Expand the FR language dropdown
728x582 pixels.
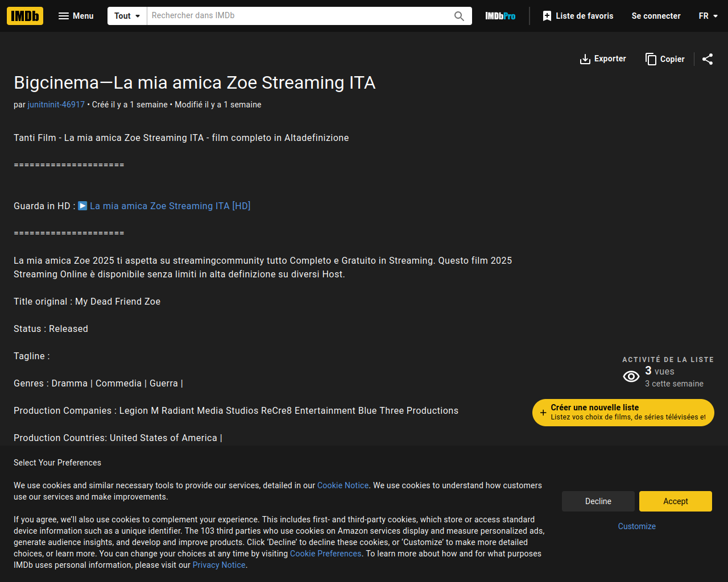[x=708, y=16]
